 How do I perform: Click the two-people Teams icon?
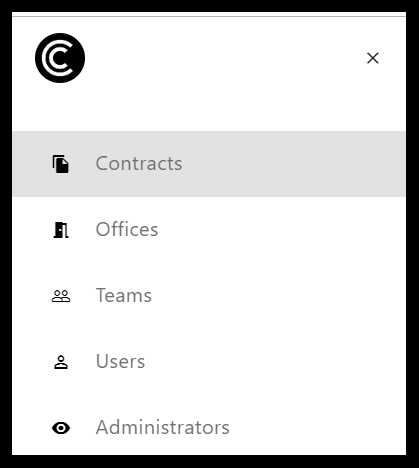pyautogui.click(x=61, y=296)
